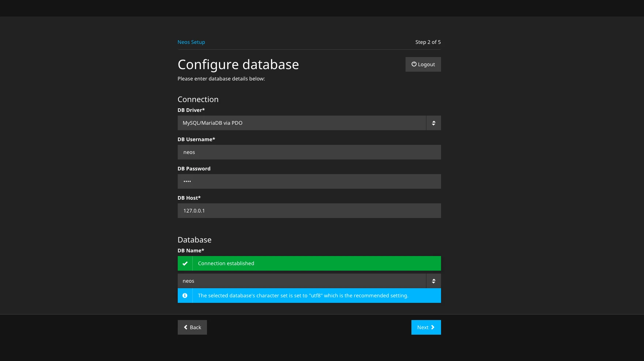Focus the DB Host field
This screenshot has width=644, height=361.
coord(309,211)
